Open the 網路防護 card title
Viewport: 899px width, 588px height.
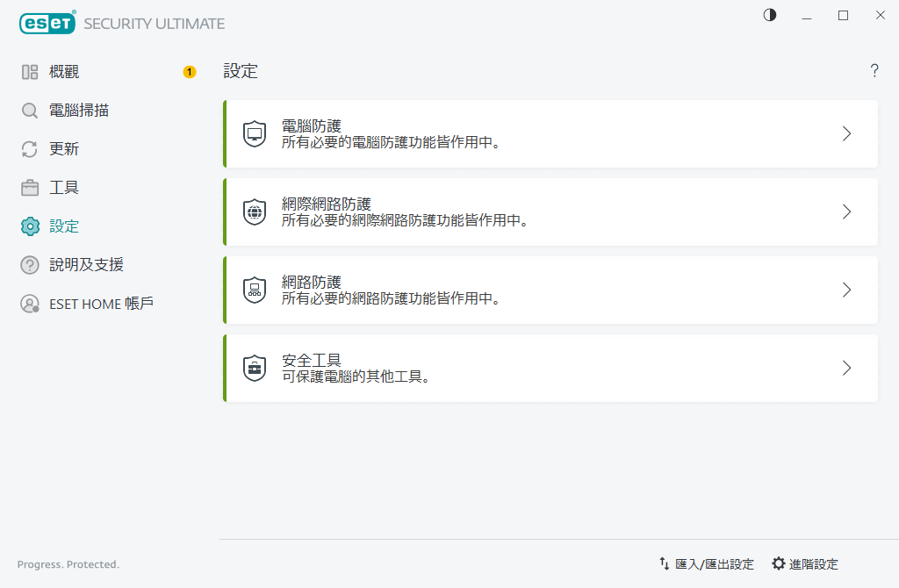pos(312,282)
